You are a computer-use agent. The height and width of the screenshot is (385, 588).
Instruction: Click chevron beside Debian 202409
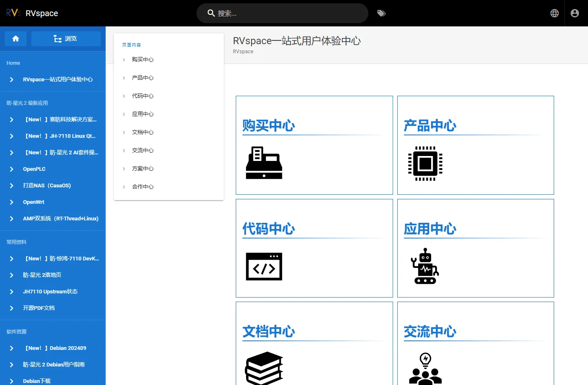click(12, 348)
